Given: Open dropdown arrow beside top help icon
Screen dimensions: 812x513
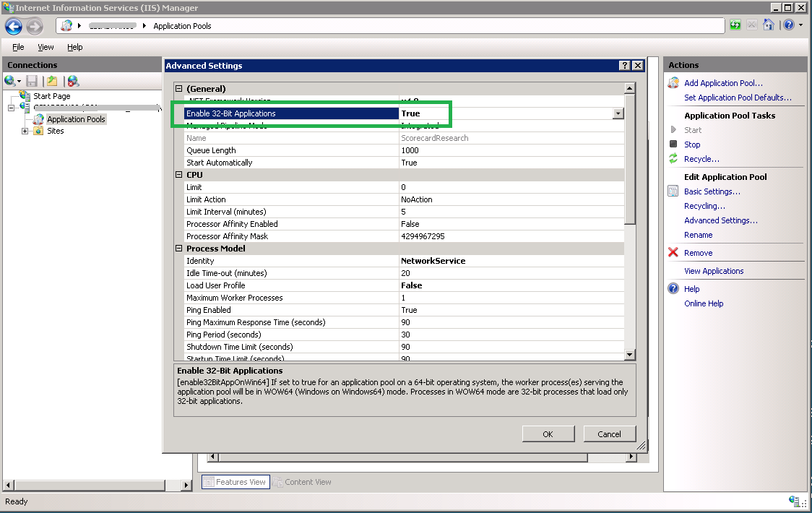Looking at the screenshot, I should [x=800, y=25].
